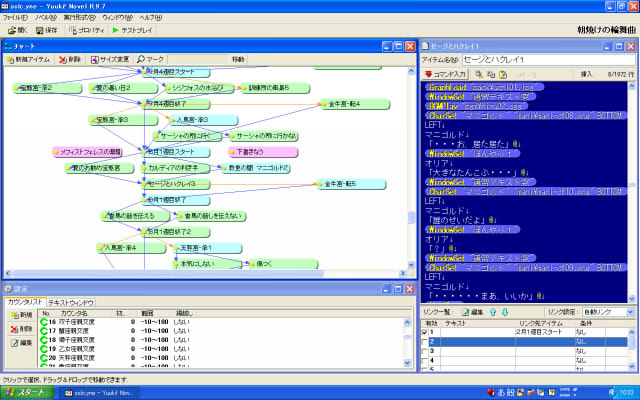Open the ノベル(N) menu
Screen dimensions: 640x400
click(45, 18)
